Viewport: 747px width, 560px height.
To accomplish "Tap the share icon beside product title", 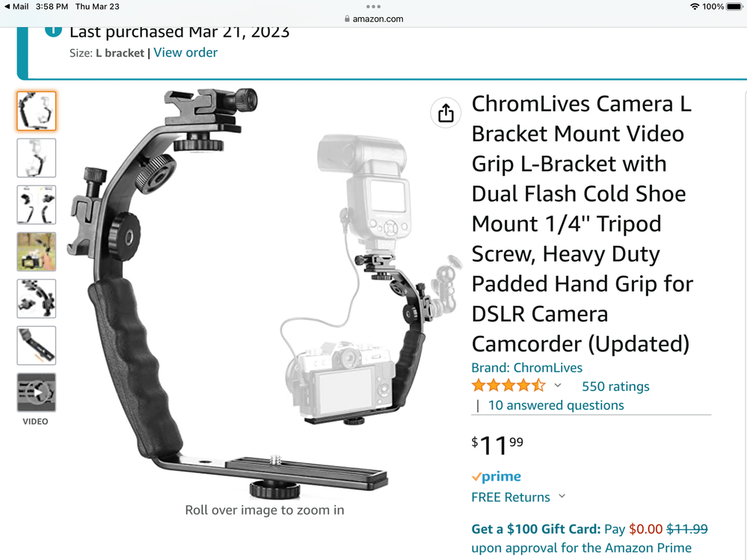I will coord(446,114).
